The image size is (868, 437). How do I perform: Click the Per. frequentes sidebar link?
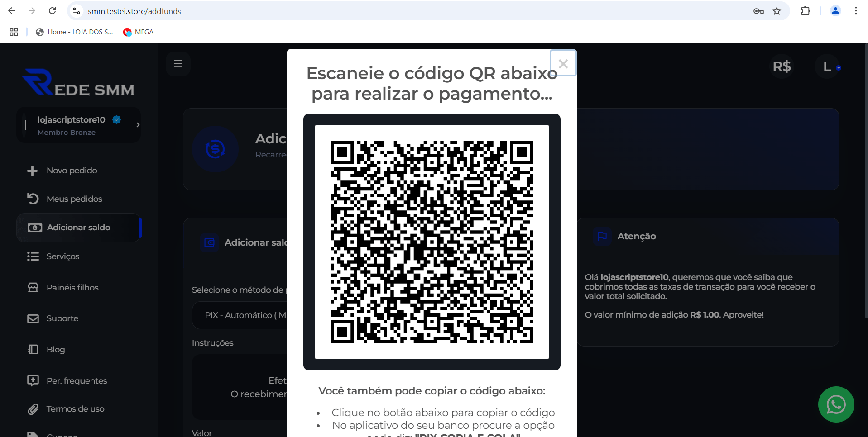click(77, 380)
